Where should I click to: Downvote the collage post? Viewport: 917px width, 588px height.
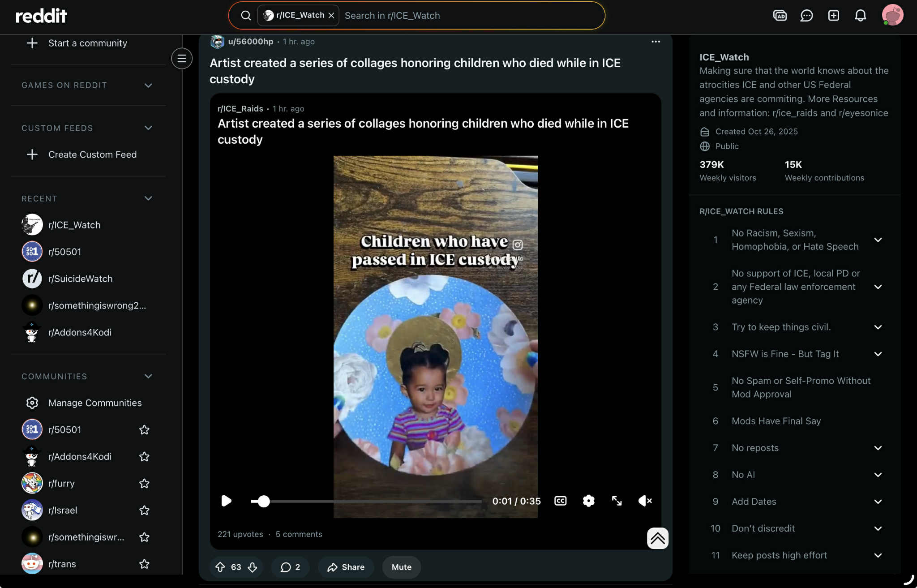(253, 567)
